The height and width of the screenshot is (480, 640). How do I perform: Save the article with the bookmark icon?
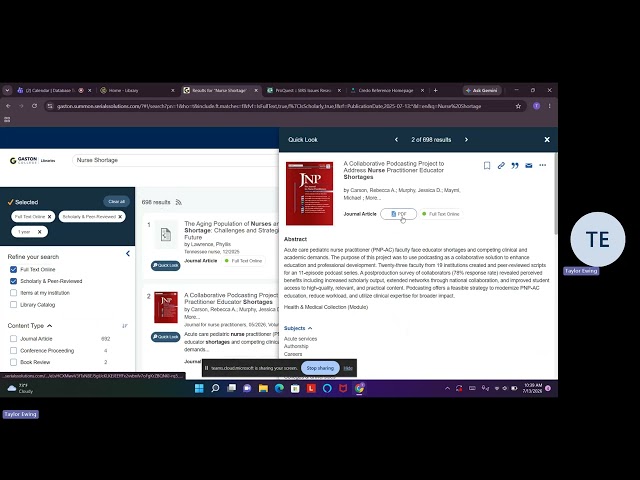click(x=487, y=165)
